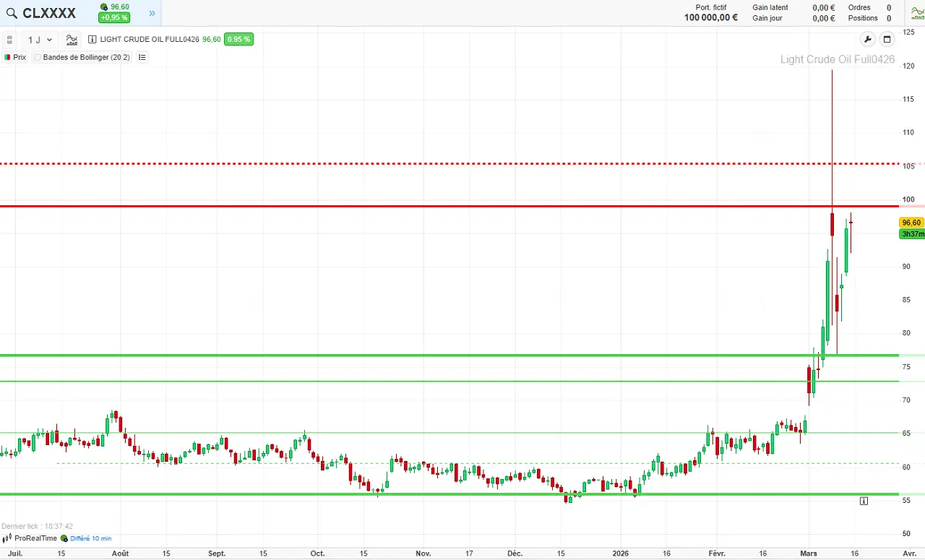The height and width of the screenshot is (560, 925).
Task: Click the small i info box above the timeline
Action: pyautogui.click(x=864, y=500)
